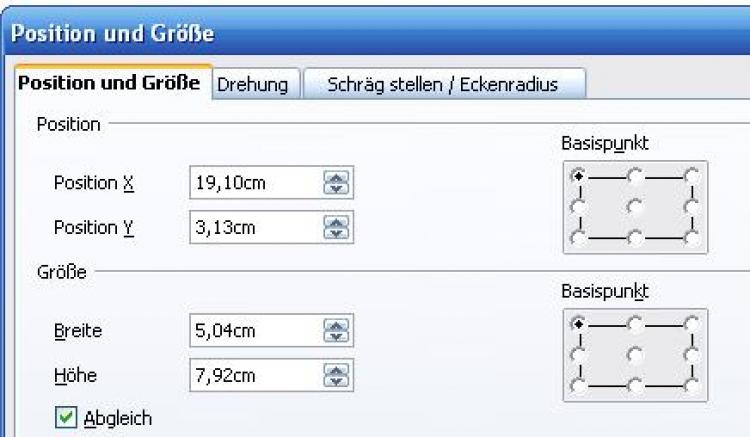
Task: Select top-left Basispunkt in the Position section
Action: pos(578,174)
